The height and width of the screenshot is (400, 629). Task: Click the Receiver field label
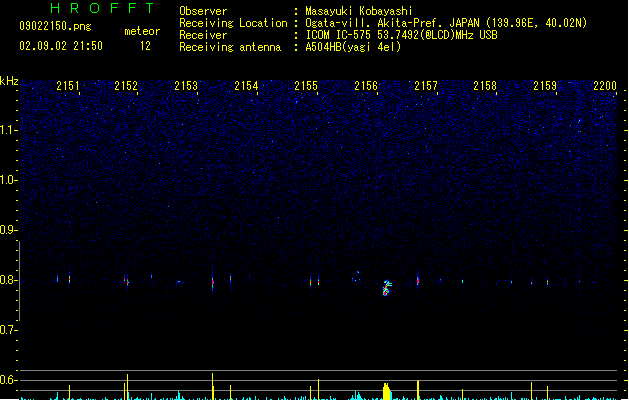(x=203, y=35)
